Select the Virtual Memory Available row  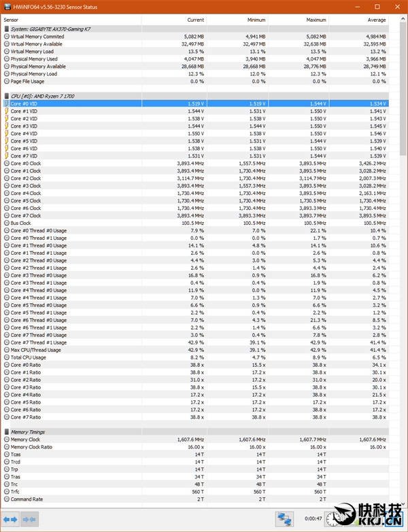[x=195, y=43]
